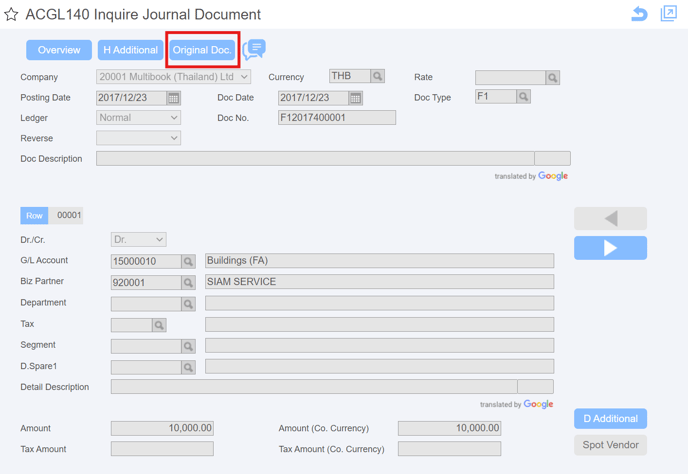Screen dimensions: 688x474
Task: Click the Segment search icon
Action: click(188, 346)
